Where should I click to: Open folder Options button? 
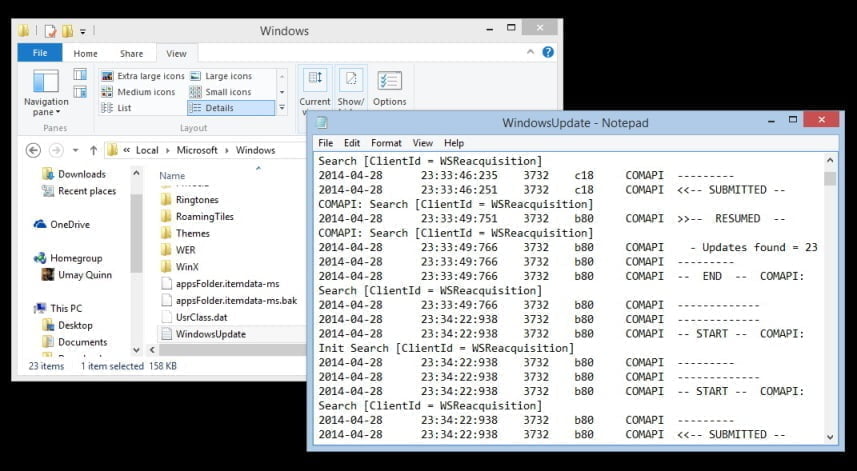click(x=390, y=89)
